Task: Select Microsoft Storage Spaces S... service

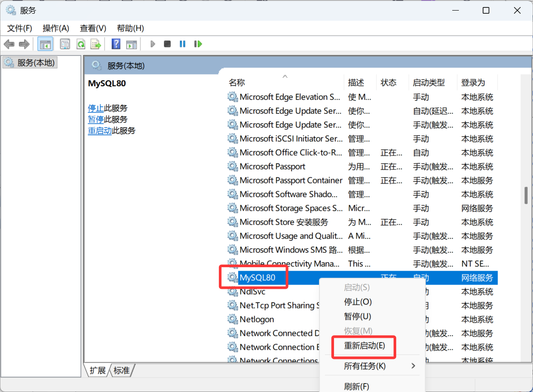Action: [x=291, y=208]
